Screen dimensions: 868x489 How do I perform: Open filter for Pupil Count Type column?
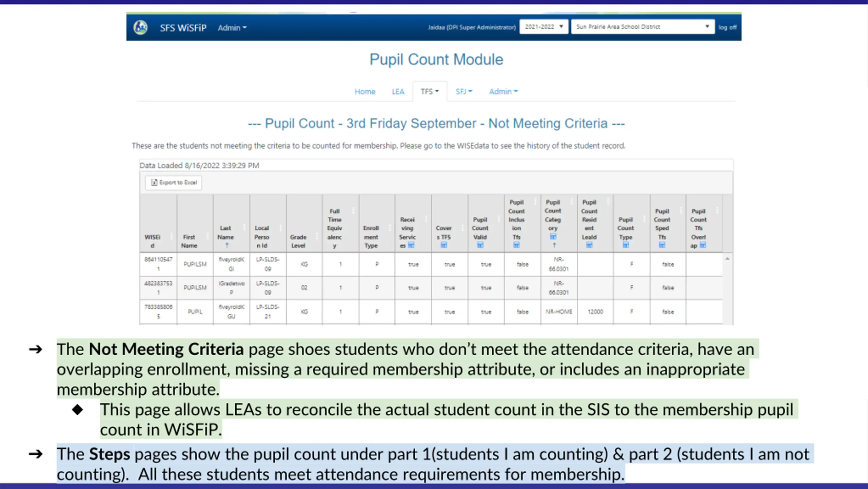tap(626, 245)
